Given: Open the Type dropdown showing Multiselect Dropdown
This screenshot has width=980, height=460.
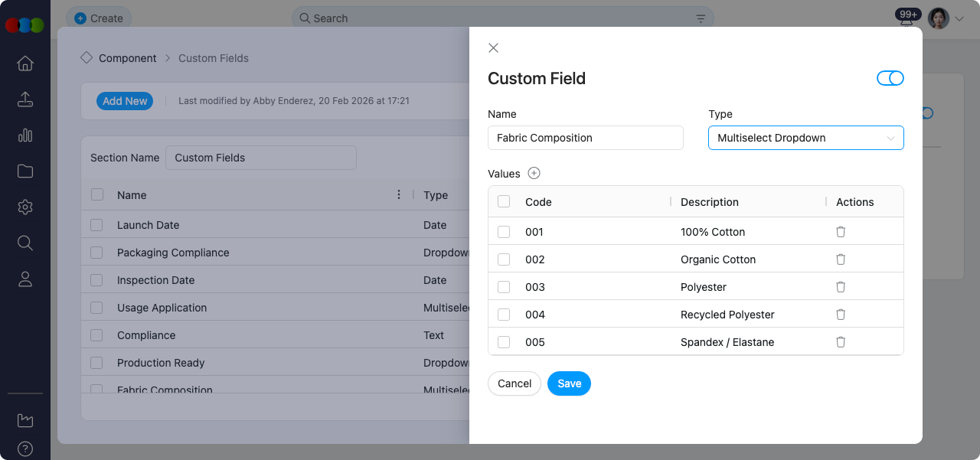Looking at the screenshot, I should (805, 138).
